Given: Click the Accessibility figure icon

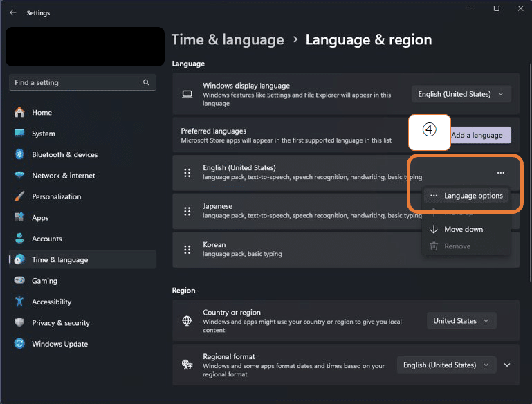Looking at the screenshot, I should pos(19,302).
